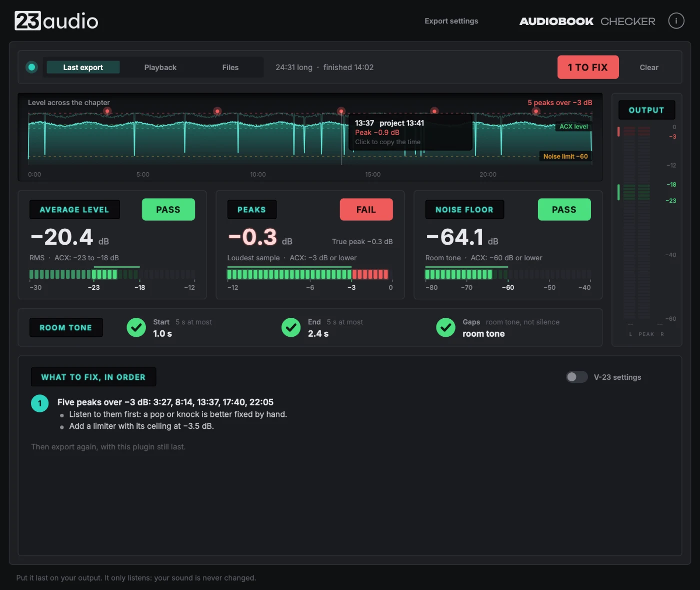Select the peak marker near 17:40 on the waveform
Viewport: 700px width, 590px height.
point(434,111)
